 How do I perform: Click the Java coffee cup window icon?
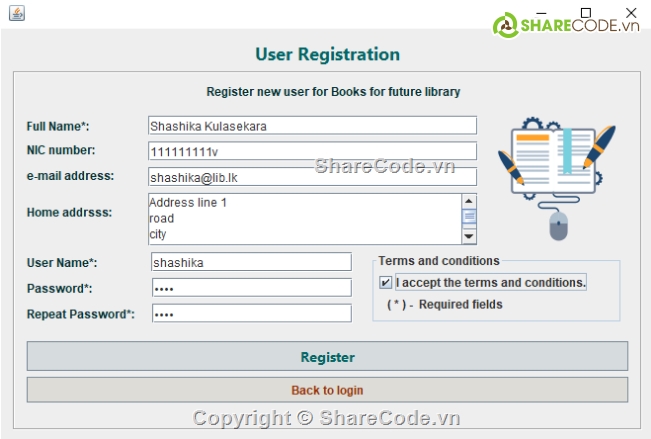coord(16,13)
